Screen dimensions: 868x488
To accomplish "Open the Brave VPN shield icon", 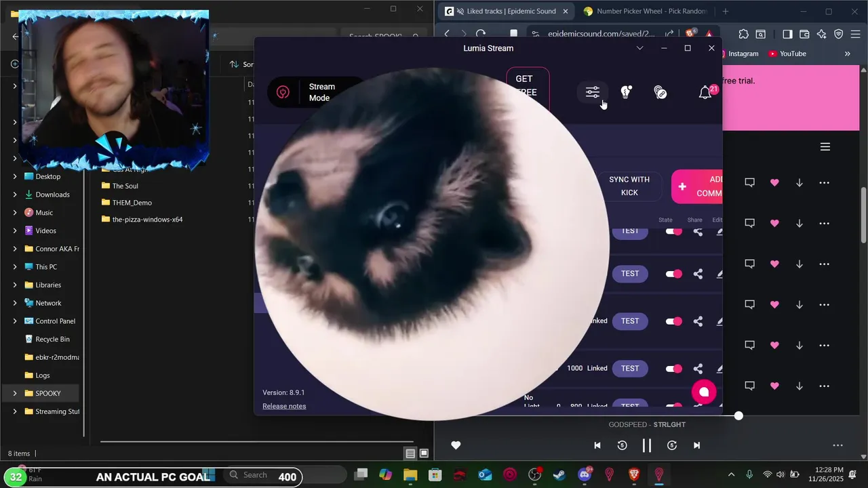I will pyautogui.click(x=839, y=34).
